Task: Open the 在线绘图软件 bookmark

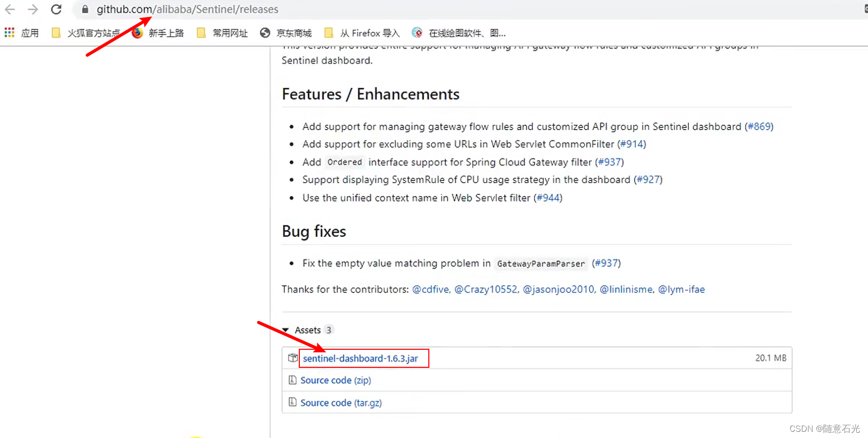Action: coord(459,33)
